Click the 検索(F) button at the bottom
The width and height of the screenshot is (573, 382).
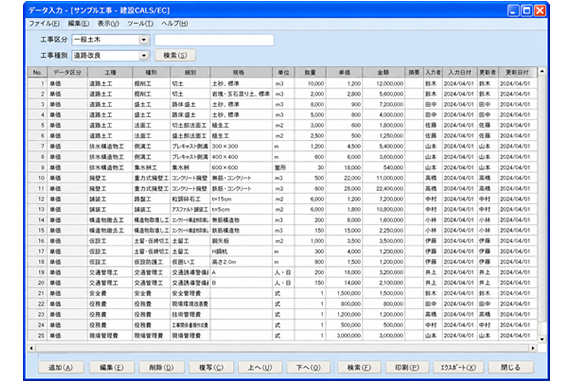[359, 367]
